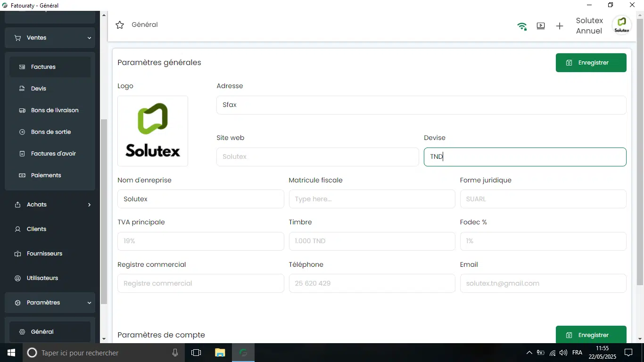Open Task View in the taskbar
The width and height of the screenshot is (644, 362).
click(196, 353)
